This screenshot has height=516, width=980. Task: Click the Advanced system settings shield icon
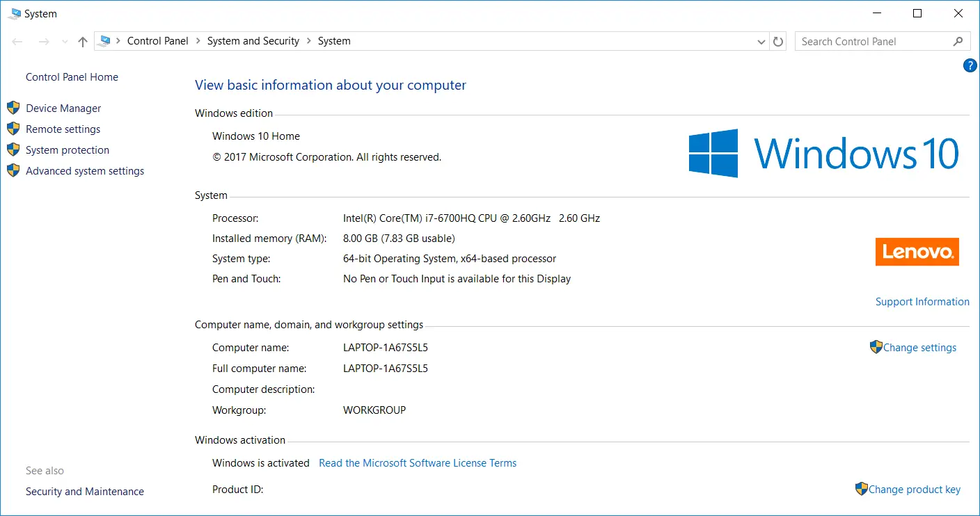coord(13,170)
